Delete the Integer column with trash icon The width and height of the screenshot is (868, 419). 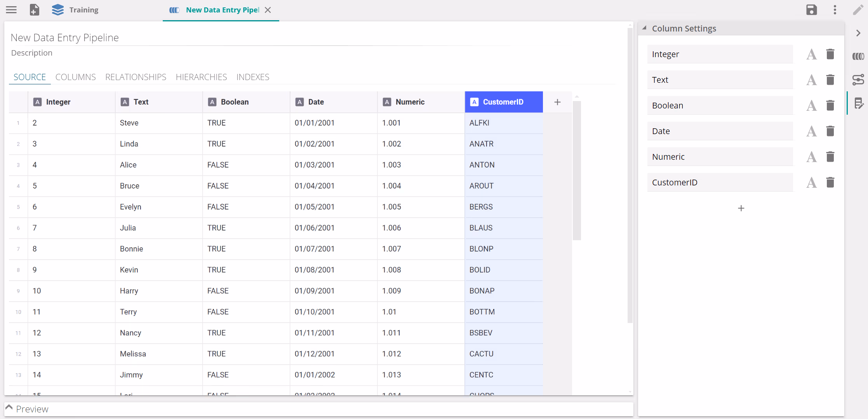(x=830, y=54)
